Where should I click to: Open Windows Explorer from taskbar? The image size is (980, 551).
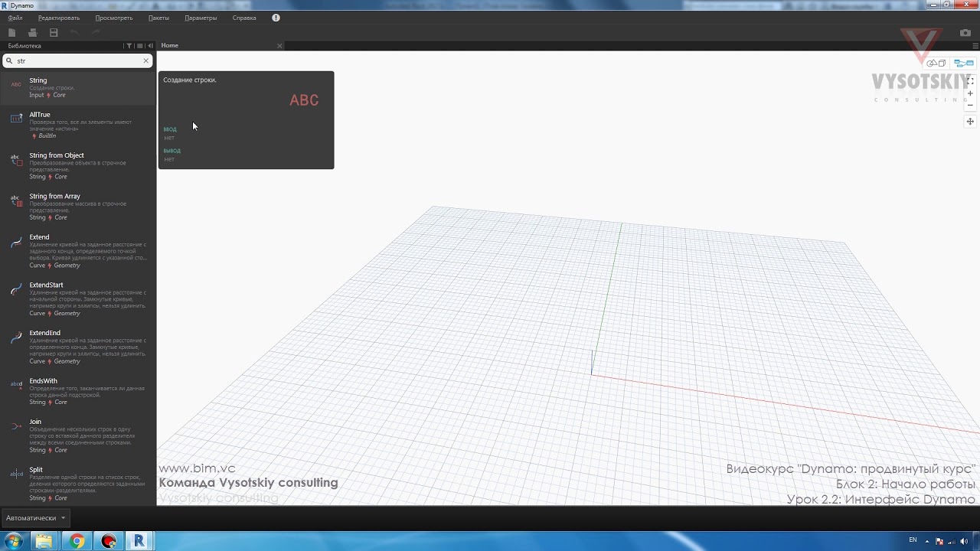point(44,541)
